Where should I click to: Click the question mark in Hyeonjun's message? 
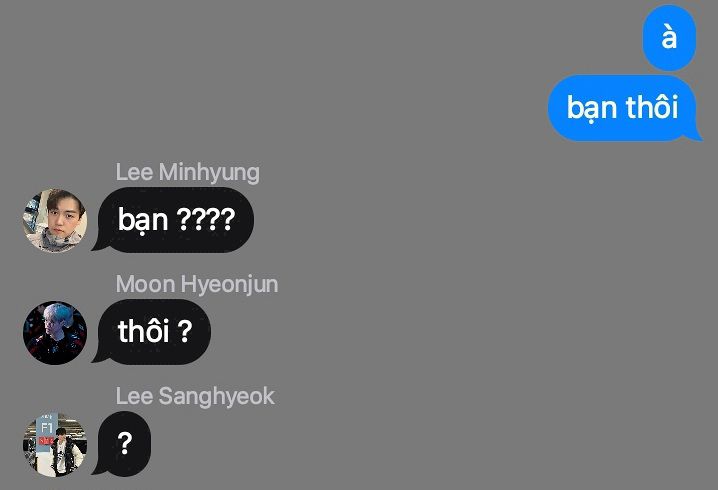(x=185, y=332)
